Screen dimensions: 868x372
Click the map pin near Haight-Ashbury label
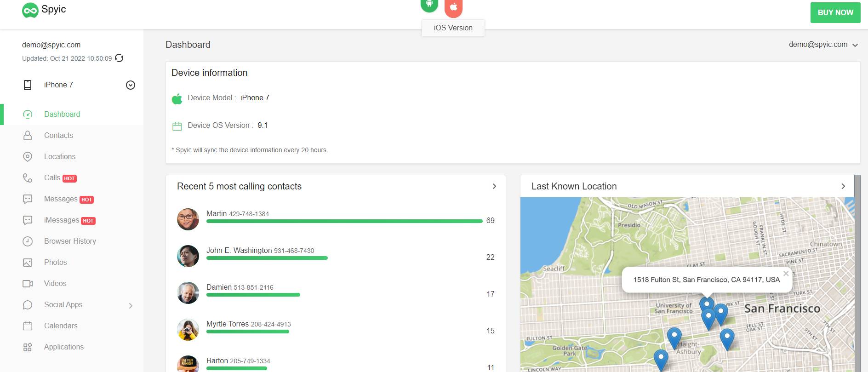[674, 338]
